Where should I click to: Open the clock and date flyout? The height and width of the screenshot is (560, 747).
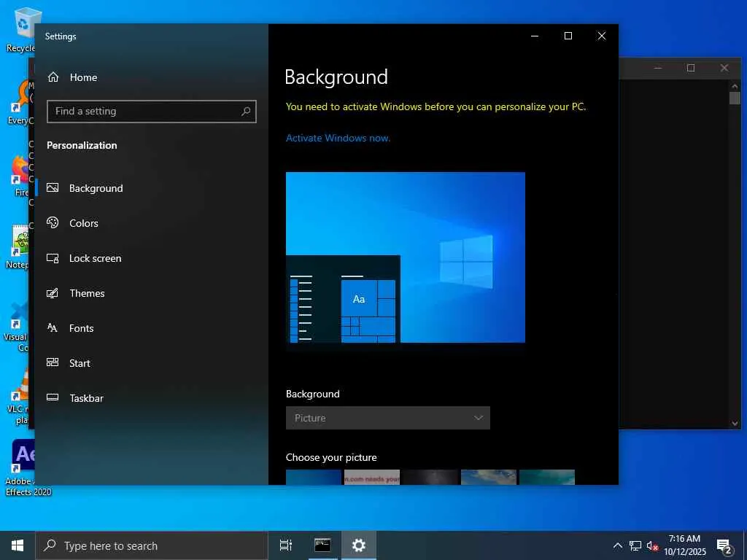click(x=684, y=545)
